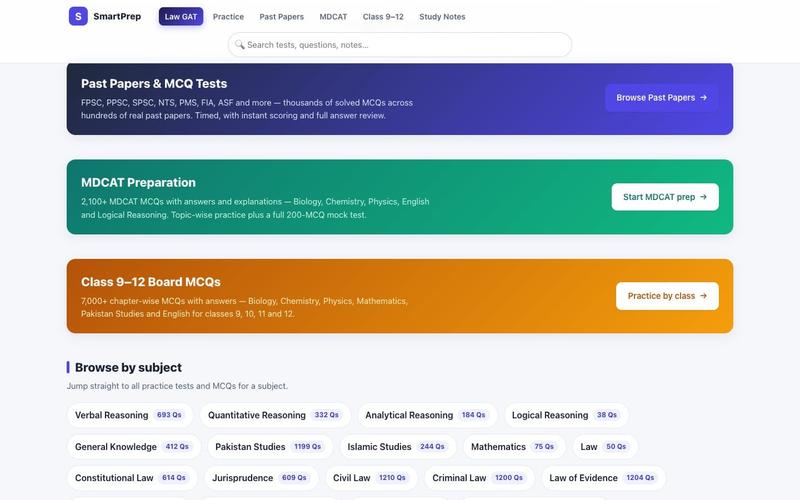Click the Start MDCAT prep button
The width and height of the screenshot is (800, 500).
click(665, 197)
